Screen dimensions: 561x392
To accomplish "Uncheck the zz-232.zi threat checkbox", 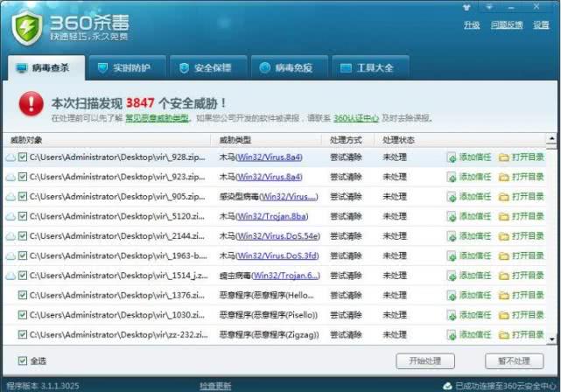I will 23,334.
